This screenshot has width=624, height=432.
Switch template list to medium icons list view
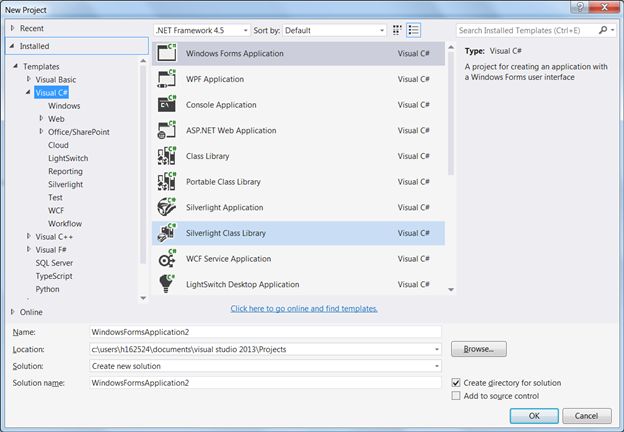[413, 30]
